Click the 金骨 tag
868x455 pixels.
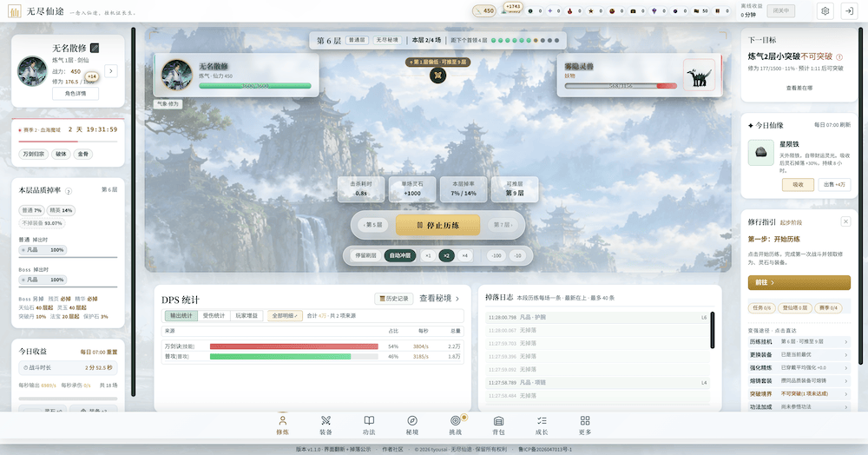click(83, 155)
